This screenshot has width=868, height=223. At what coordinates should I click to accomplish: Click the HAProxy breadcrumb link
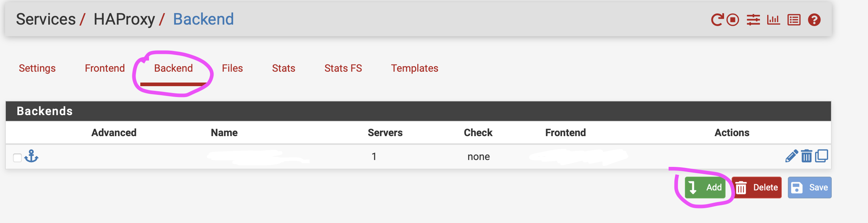[124, 19]
